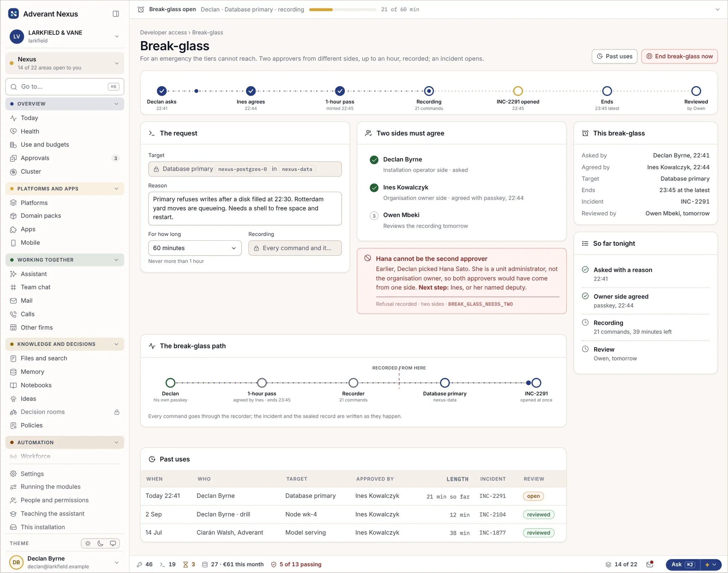Click the shield icon for 5 of 13 passing
The image size is (728, 573).
pos(274,564)
